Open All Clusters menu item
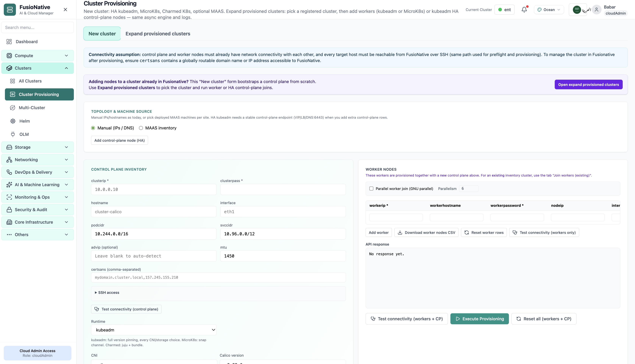The image size is (635, 364). (x=39, y=81)
